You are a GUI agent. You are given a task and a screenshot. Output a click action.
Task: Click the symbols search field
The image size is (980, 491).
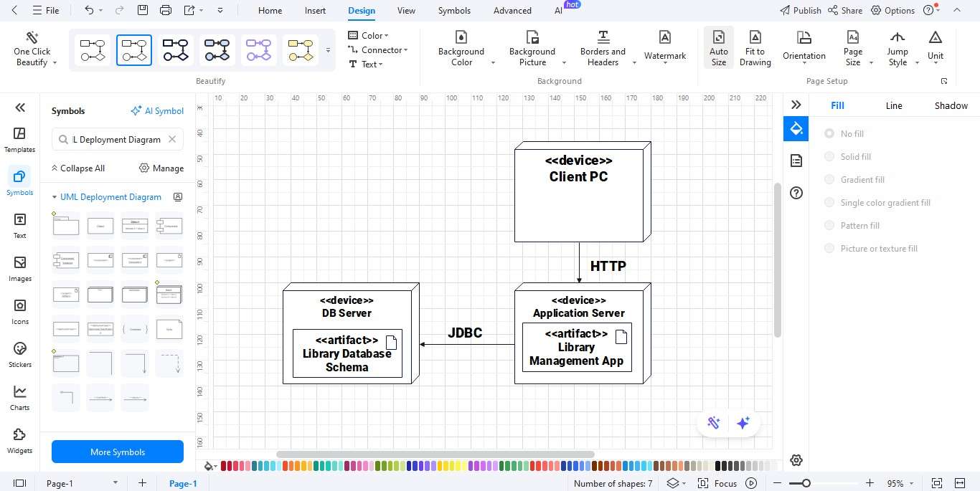pos(115,139)
